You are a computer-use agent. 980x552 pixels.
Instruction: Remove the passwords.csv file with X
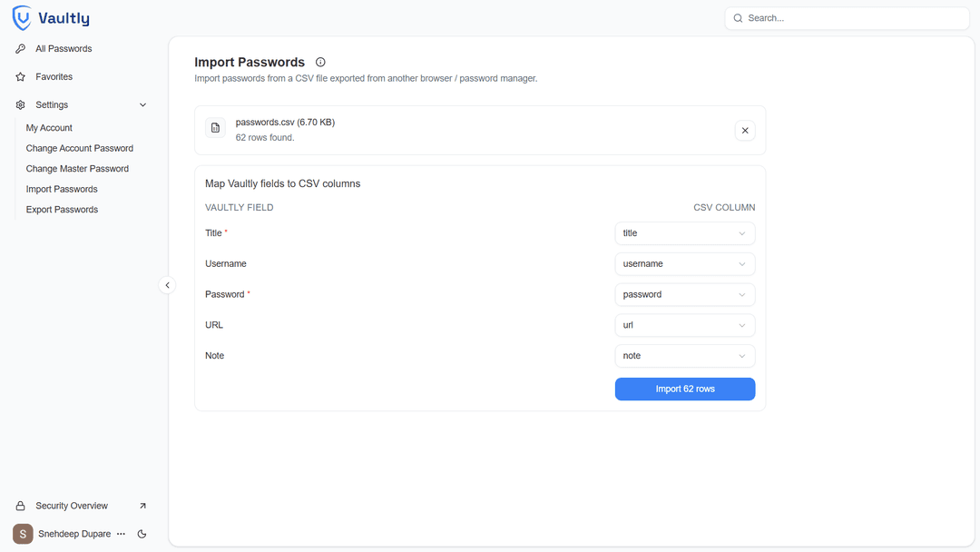(x=745, y=131)
